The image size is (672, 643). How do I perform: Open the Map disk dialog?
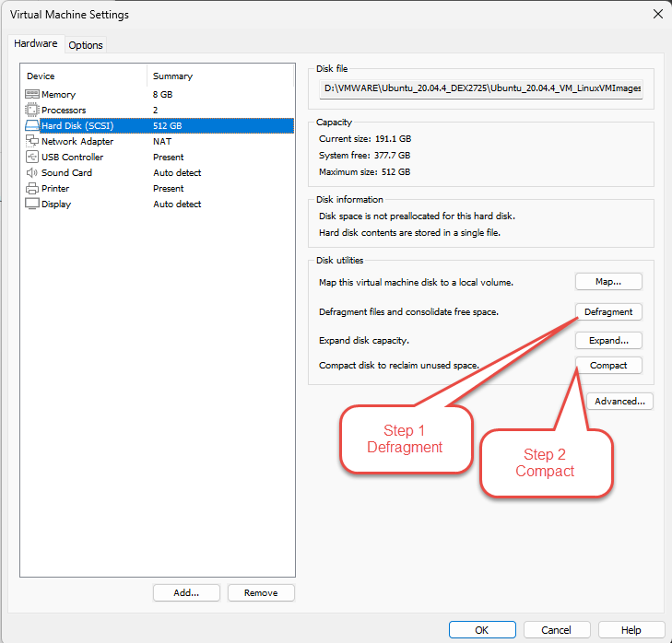(608, 282)
